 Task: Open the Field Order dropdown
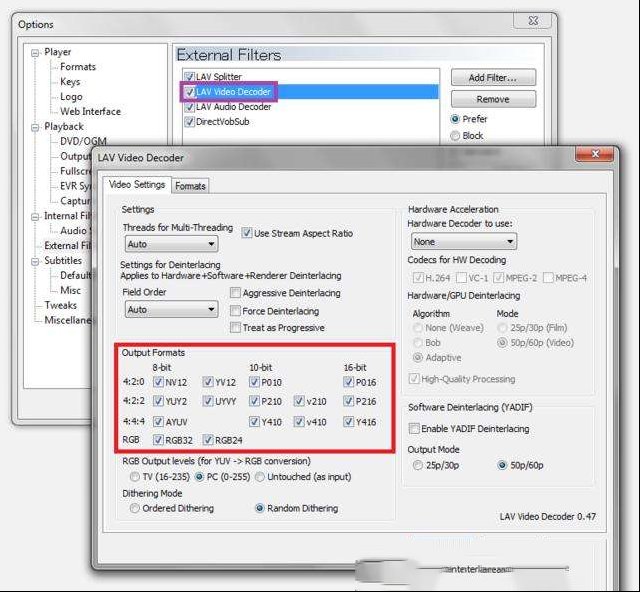[x=171, y=309]
